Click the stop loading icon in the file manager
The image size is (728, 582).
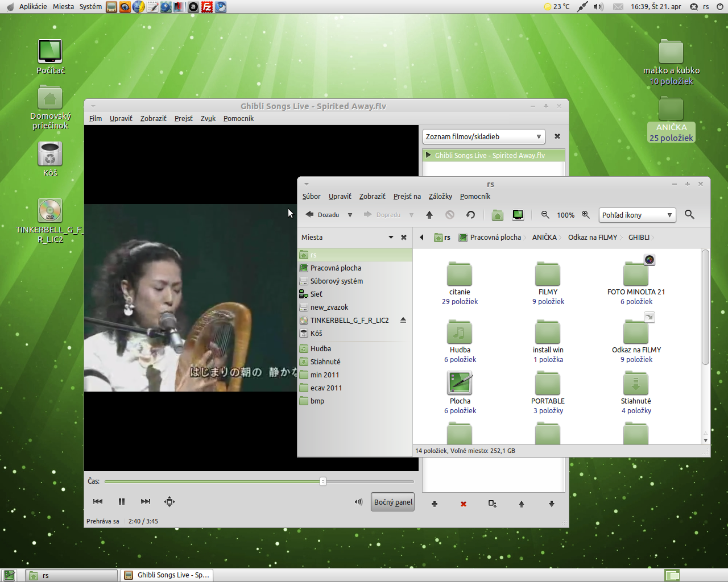(x=450, y=215)
